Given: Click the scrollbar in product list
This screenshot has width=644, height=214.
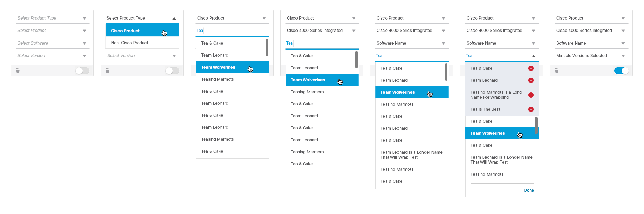Looking at the screenshot, I should [x=267, y=47].
